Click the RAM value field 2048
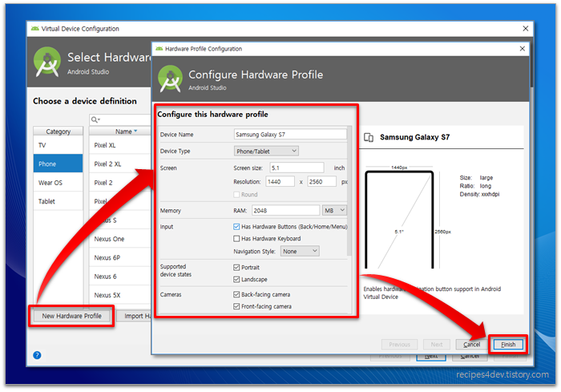Image resolution: width=561 pixels, height=392 pixels. (285, 211)
